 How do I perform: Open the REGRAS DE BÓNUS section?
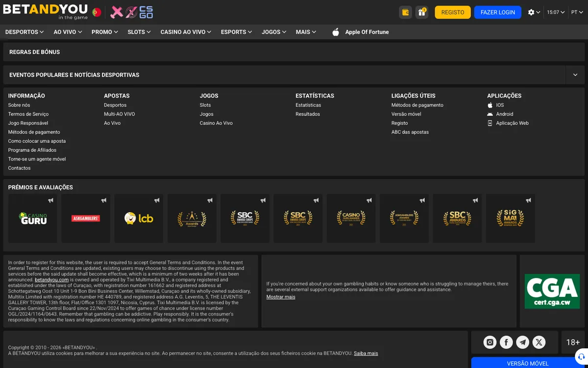coord(294,52)
